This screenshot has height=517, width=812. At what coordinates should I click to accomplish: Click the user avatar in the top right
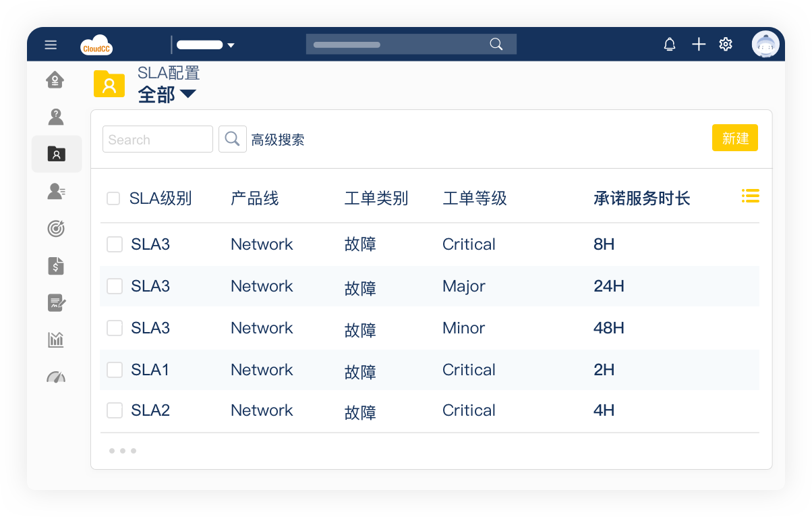pyautogui.click(x=765, y=45)
